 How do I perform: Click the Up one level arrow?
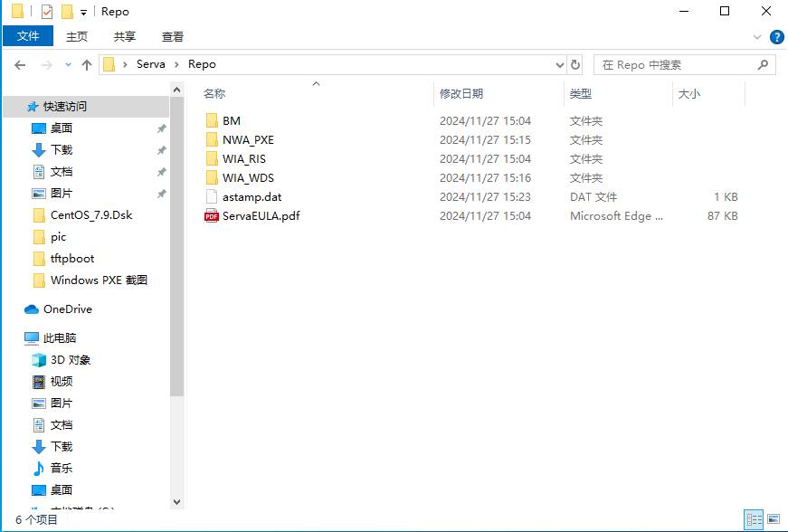point(87,65)
